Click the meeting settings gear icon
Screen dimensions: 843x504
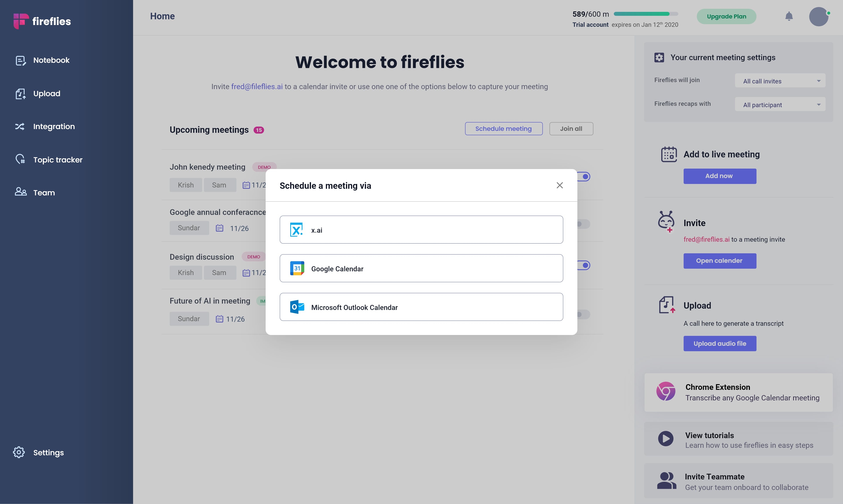(659, 57)
